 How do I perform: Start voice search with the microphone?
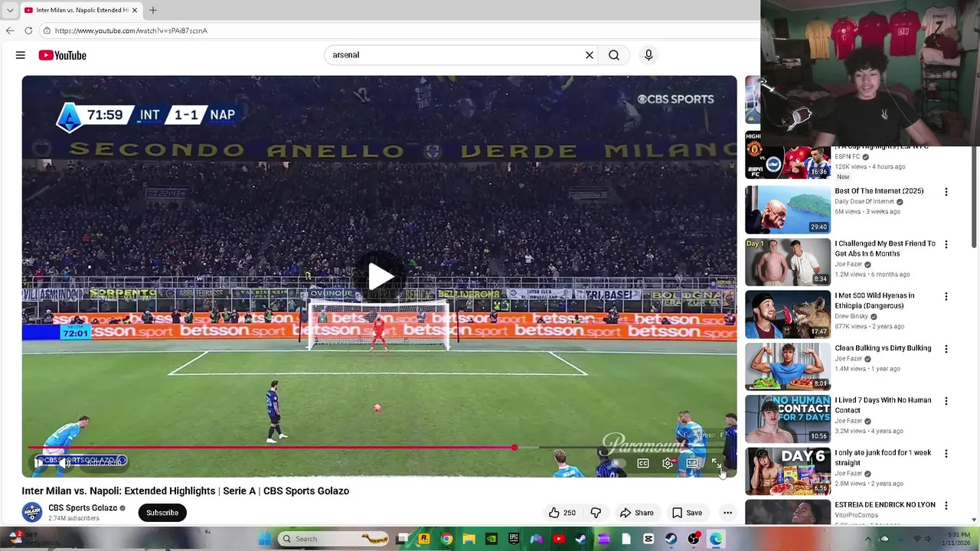point(648,55)
